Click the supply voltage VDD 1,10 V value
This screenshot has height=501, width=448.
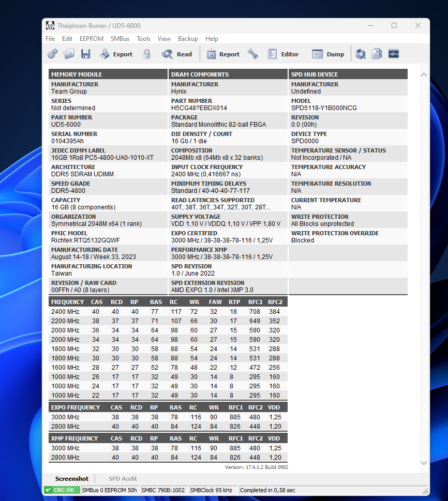[226, 224]
